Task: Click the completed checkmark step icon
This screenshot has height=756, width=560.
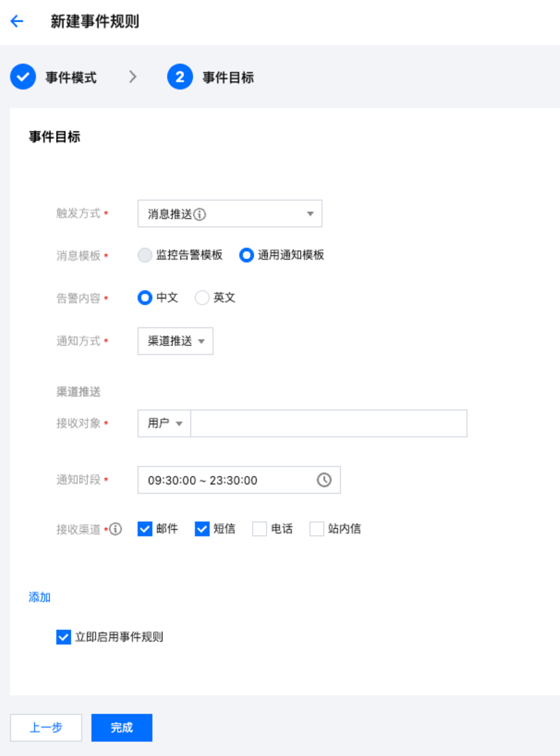Action: coord(23,77)
